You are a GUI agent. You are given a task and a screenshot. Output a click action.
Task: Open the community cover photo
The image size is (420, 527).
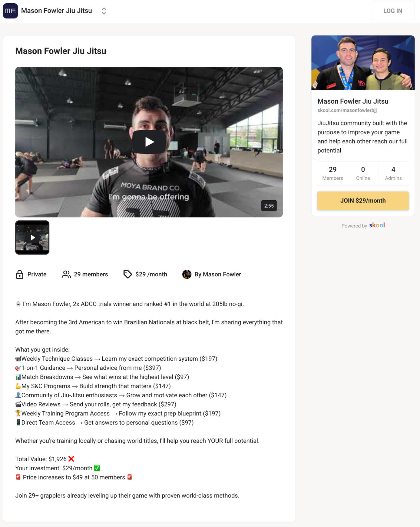pyautogui.click(x=363, y=63)
